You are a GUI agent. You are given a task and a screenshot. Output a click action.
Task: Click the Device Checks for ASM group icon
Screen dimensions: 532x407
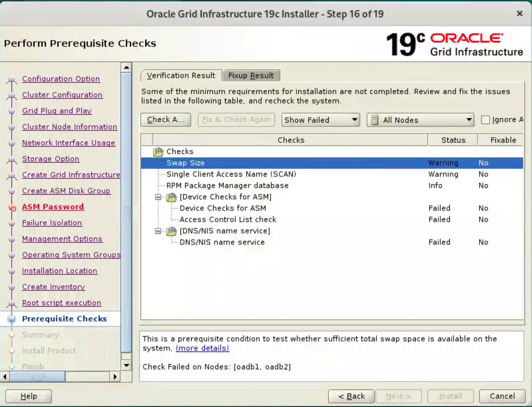point(172,197)
